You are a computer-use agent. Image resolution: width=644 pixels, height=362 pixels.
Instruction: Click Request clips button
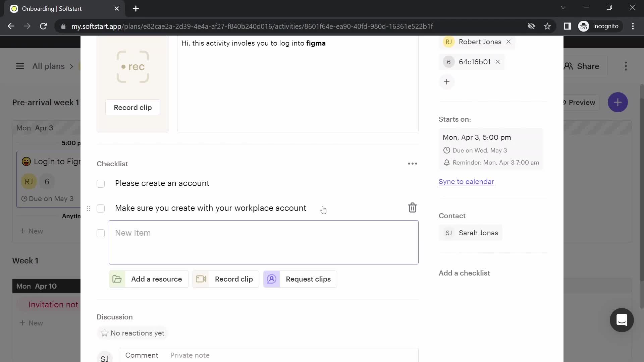300,279
